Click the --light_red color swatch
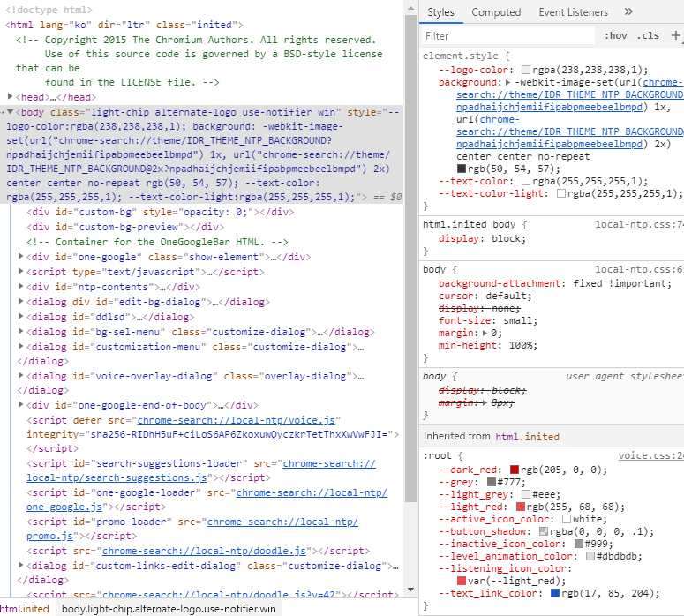The width and height of the screenshot is (684, 616). [521, 507]
